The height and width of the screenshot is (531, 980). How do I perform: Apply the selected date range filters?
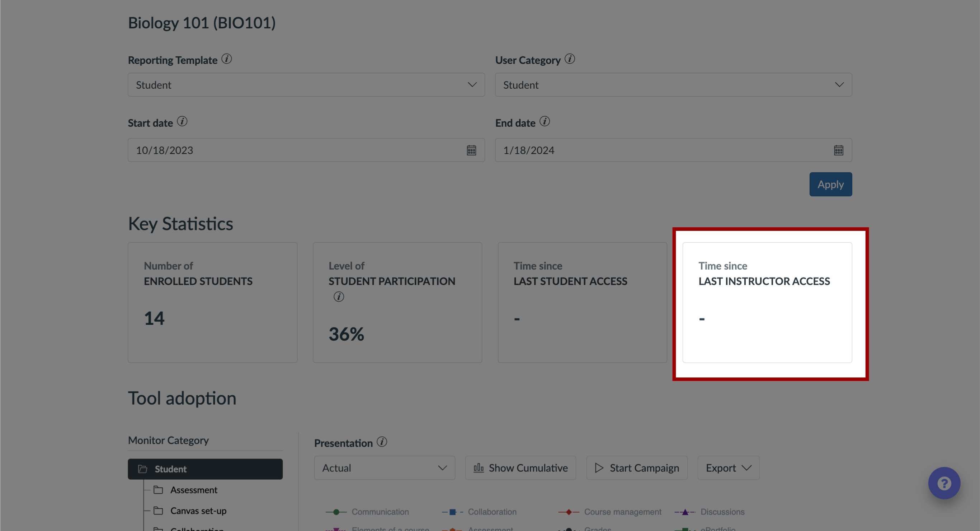tap(830, 184)
